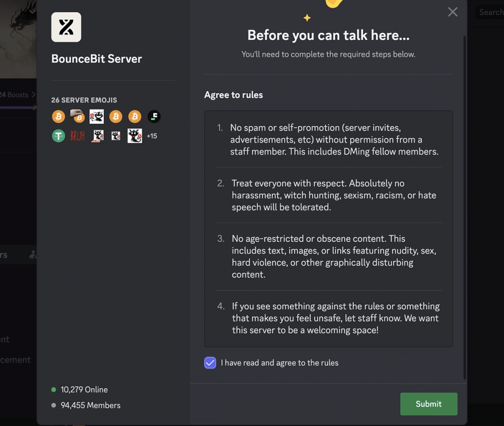Viewport: 504px width, 426px height.
Task: Click the last cat emoji before +15
Action: 135,136
